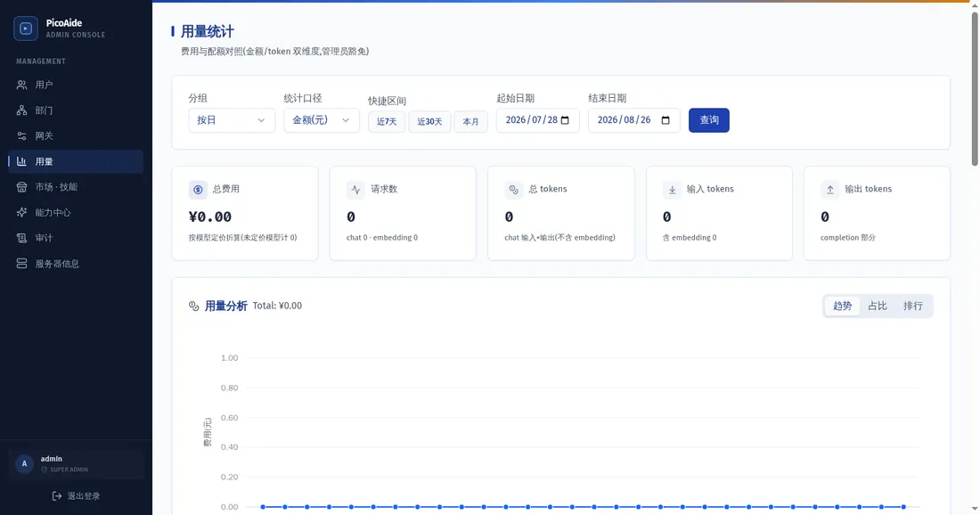Select the 本月 quick range
The image size is (980, 515).
[x=470, y=121]
